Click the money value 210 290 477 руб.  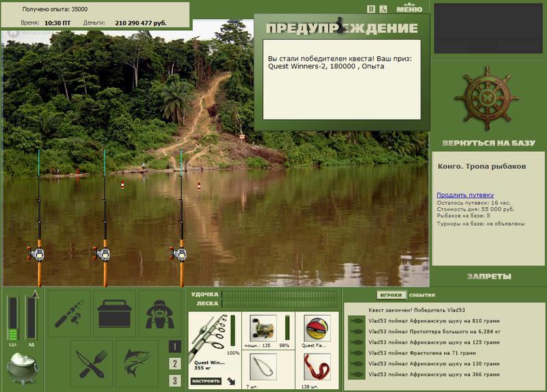[141, 23]
